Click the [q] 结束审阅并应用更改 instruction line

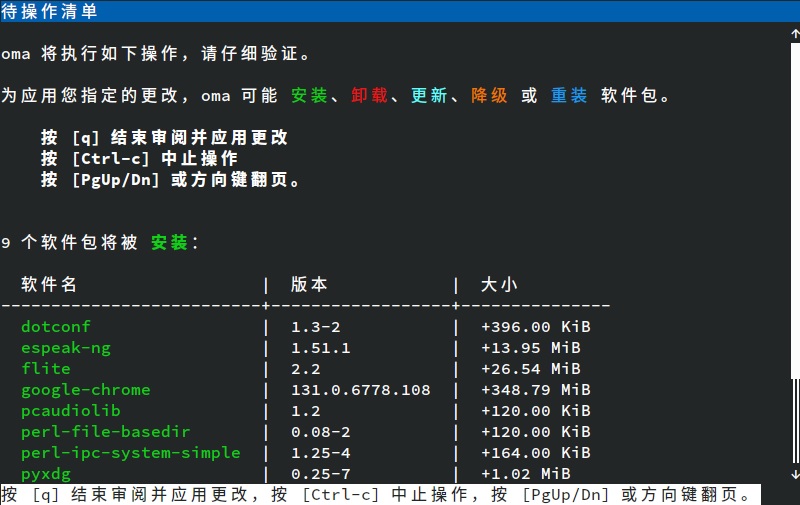click(x=164, y=137)
